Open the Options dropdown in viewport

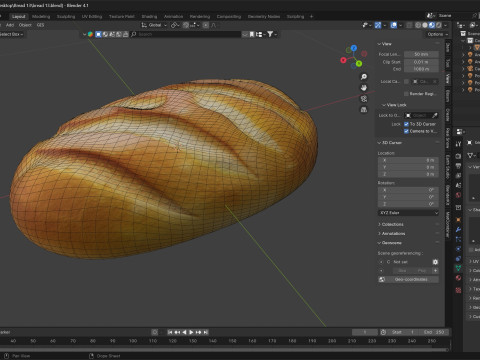(437, 34)
